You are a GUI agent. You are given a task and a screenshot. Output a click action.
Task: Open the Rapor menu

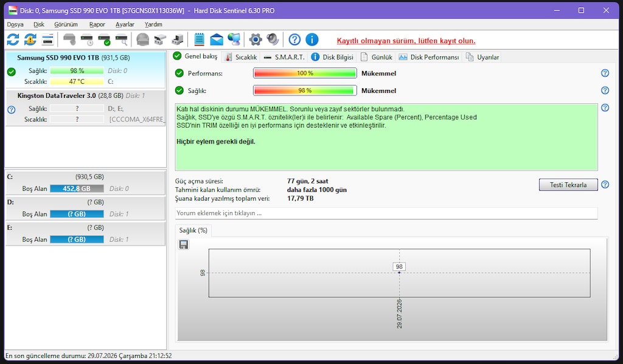97,24
